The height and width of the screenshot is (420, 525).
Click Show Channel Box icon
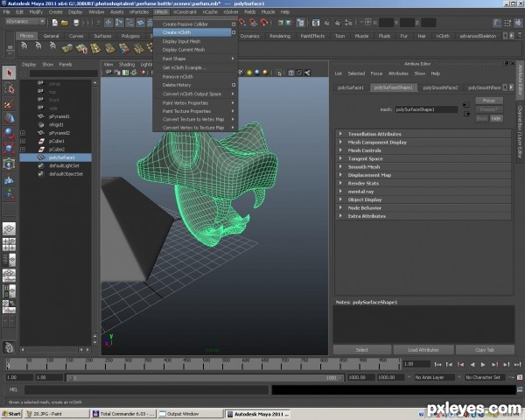pyautogui.click(x=519, y=23)
